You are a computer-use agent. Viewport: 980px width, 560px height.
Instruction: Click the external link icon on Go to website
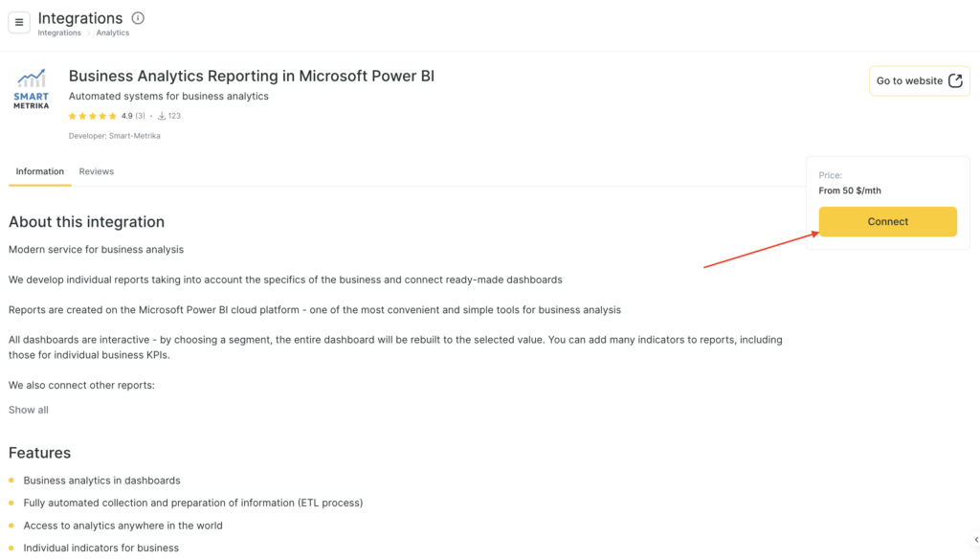955,81
